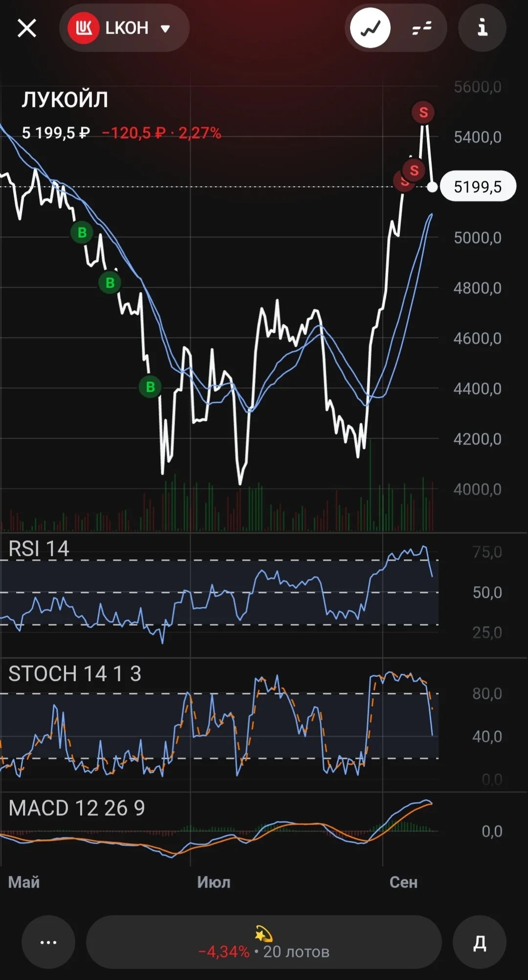Tap the RSI 75,0 level label
Viewport: 528px width, 980px height.
point(487,552)
